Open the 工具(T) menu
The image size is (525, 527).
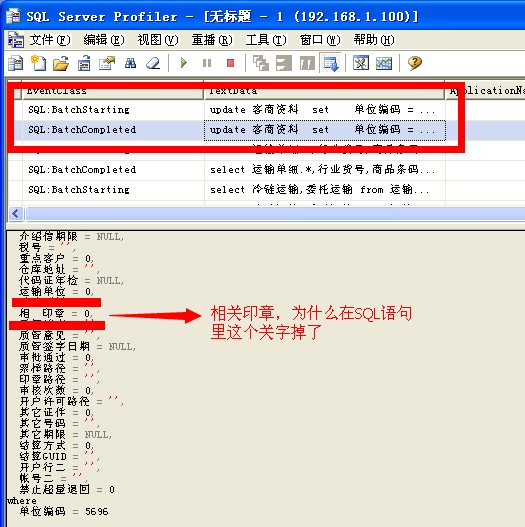[266, 40]
